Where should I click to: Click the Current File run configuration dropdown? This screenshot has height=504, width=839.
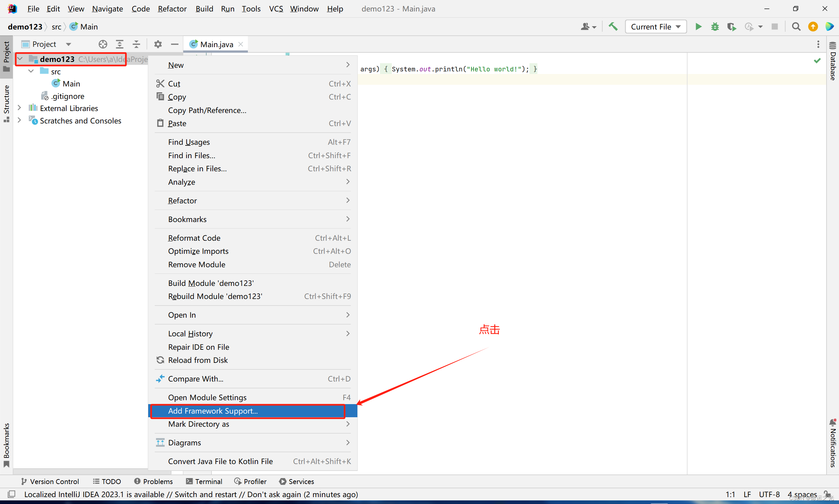656,26
